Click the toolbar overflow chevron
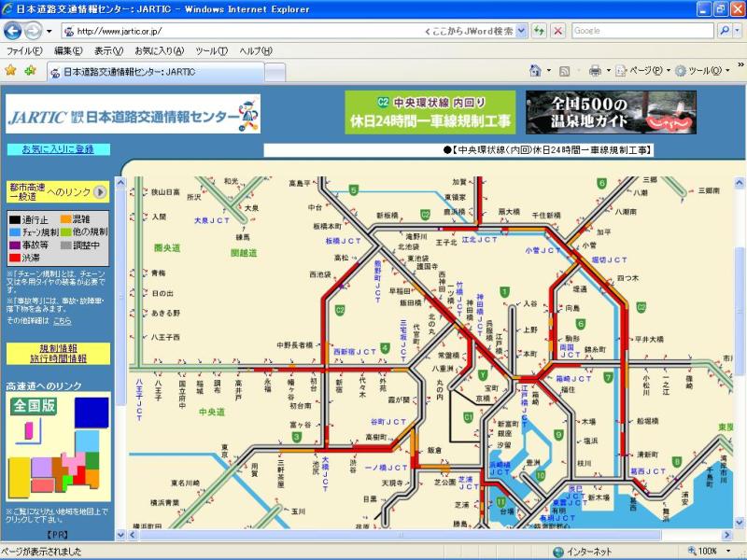The height and width of the screenshot is (560, 747). point(740,64)
